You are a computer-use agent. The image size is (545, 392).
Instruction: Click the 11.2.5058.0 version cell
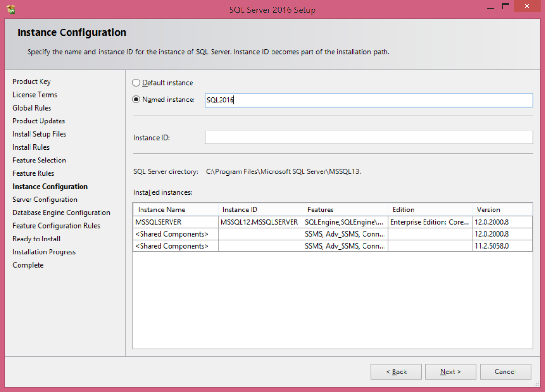click(502, 246)
